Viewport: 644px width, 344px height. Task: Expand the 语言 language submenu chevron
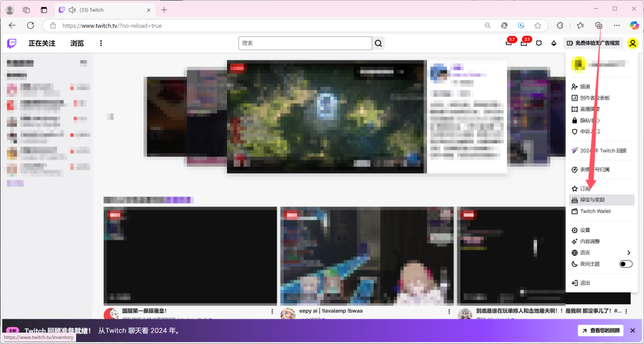(x=629, y=252)
